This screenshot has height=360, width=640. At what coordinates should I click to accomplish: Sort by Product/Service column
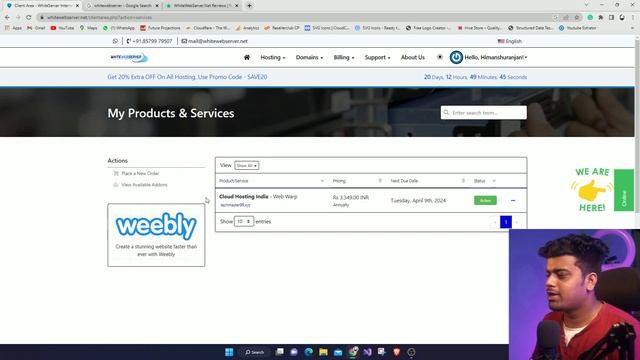(271, 181)
